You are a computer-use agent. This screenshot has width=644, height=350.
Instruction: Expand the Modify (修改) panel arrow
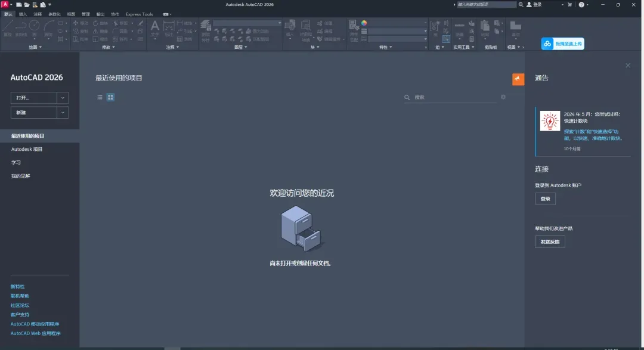click(113, 47)
